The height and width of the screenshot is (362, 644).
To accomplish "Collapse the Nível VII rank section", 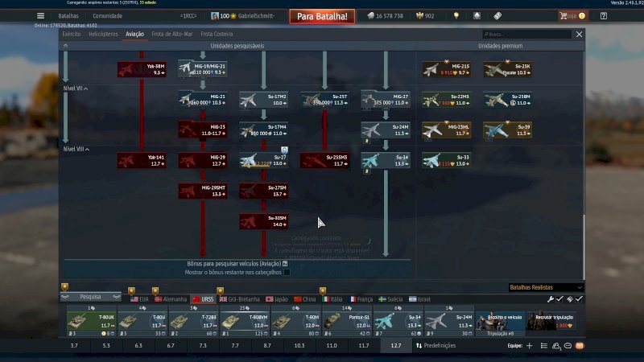I will [76, 88].
